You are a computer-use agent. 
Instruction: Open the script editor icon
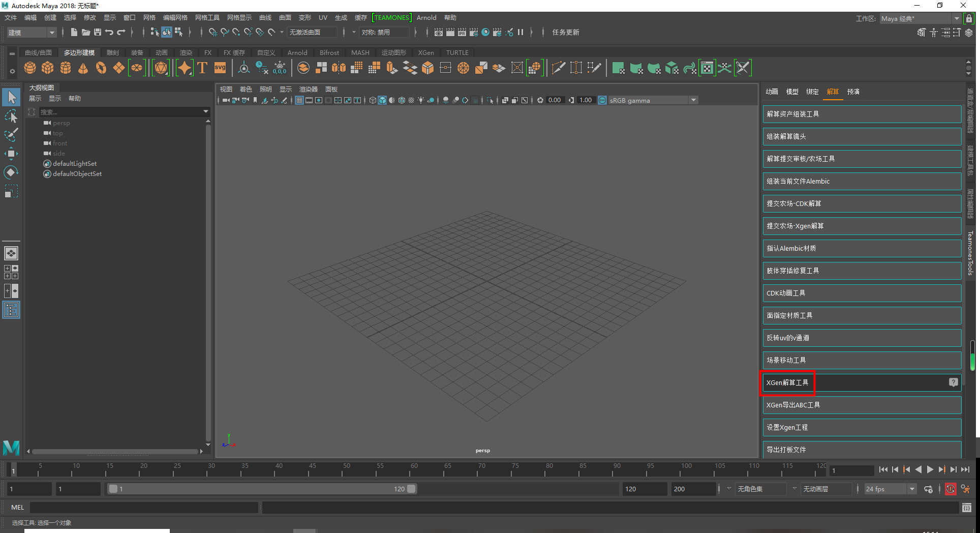point(966,508)
